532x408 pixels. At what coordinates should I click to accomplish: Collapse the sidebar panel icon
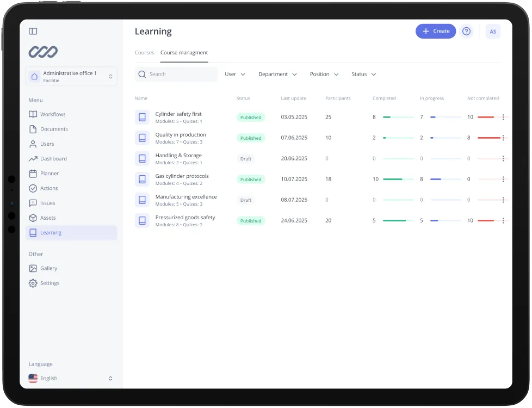33,32
